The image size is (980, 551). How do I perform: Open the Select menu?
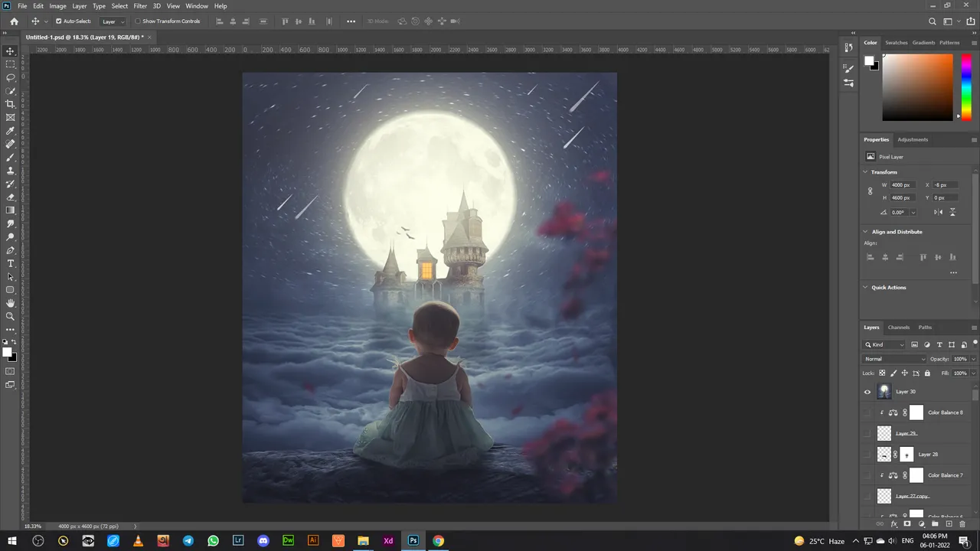coord(119,6)
